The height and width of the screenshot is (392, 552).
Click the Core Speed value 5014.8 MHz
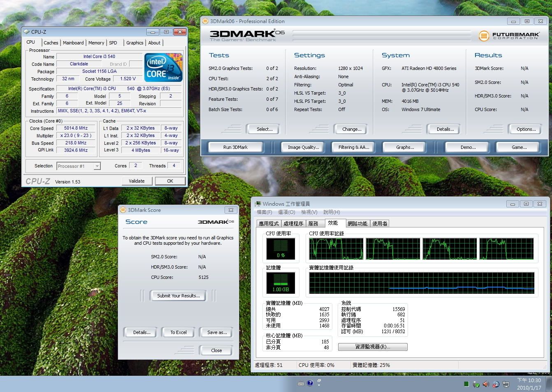(x=76, y=128)
